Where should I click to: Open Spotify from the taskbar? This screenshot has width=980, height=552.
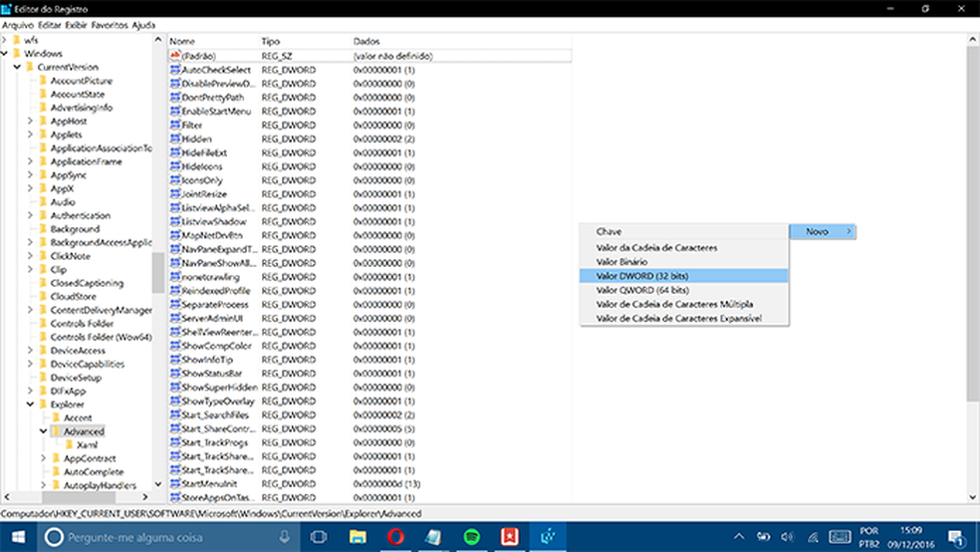472,537
